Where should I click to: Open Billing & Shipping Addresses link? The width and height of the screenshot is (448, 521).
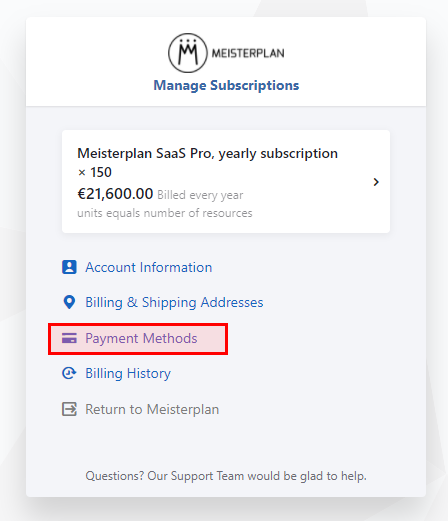[x=174, y=303]
